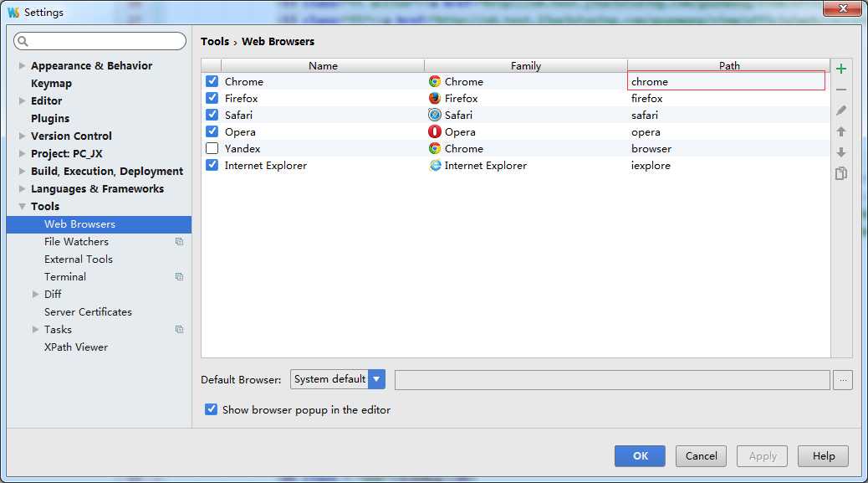Click the Firefox family icon

click(x=435, y=98)
